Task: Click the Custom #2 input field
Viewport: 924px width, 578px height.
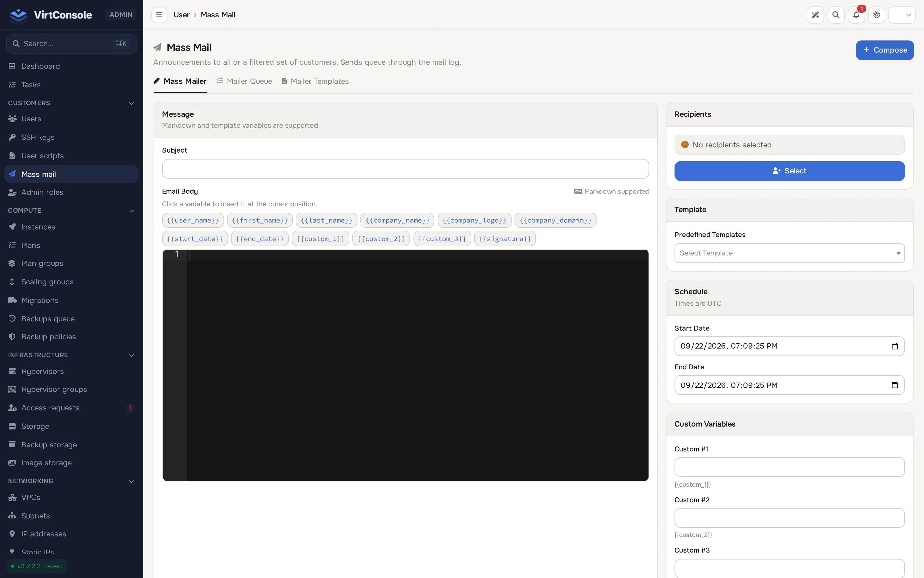Action: coord(789,518)
